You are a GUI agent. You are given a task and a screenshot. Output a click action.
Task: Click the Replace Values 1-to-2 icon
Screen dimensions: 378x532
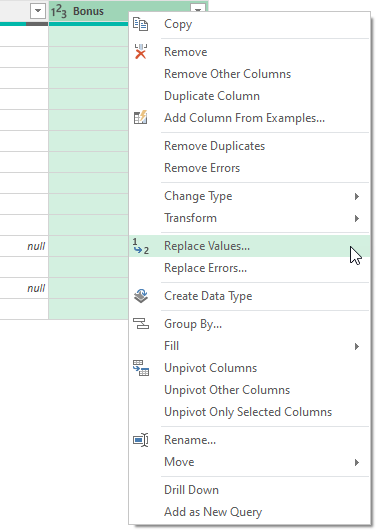tap(140, 246)
